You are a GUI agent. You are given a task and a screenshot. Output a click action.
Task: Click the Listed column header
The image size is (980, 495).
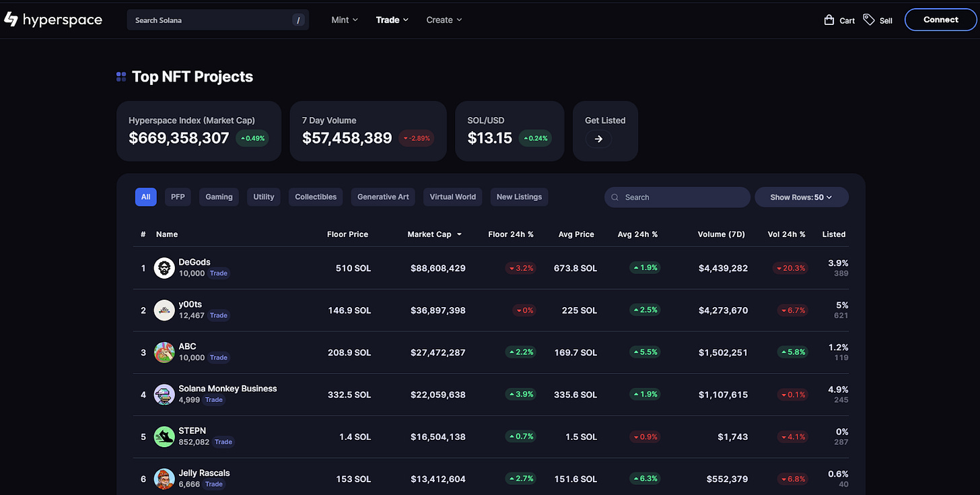click(834, 234)
